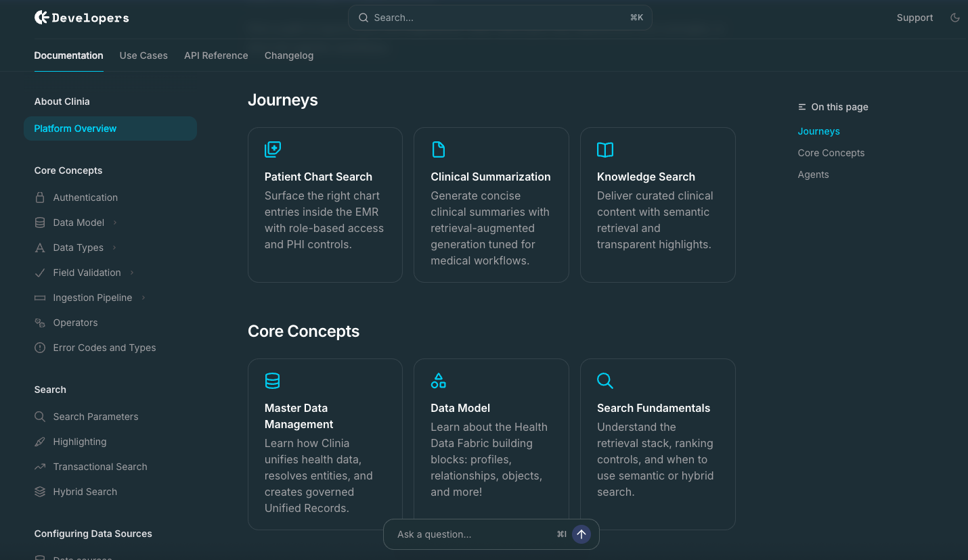The image size is (968, 560).
Task: Click the Authentication lock icon in sidebar
Action: click(40, 197)
